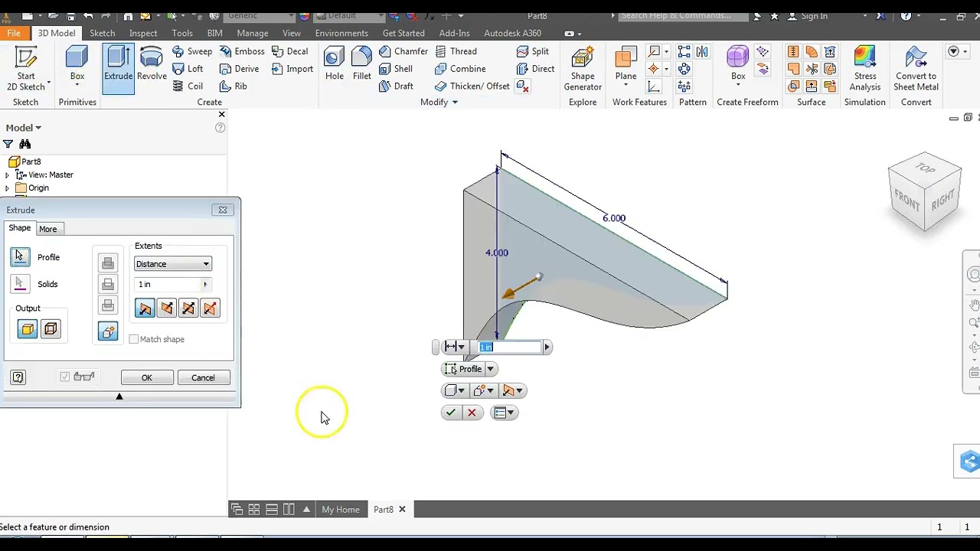Open the Shape Generator
980x551 pixels.
tap(583, 68)
